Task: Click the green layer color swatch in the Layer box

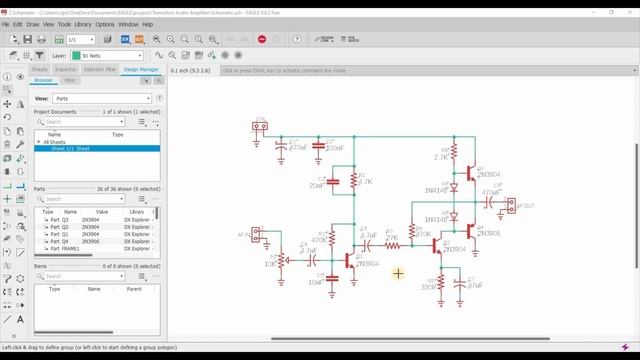Action: [76, 56]
